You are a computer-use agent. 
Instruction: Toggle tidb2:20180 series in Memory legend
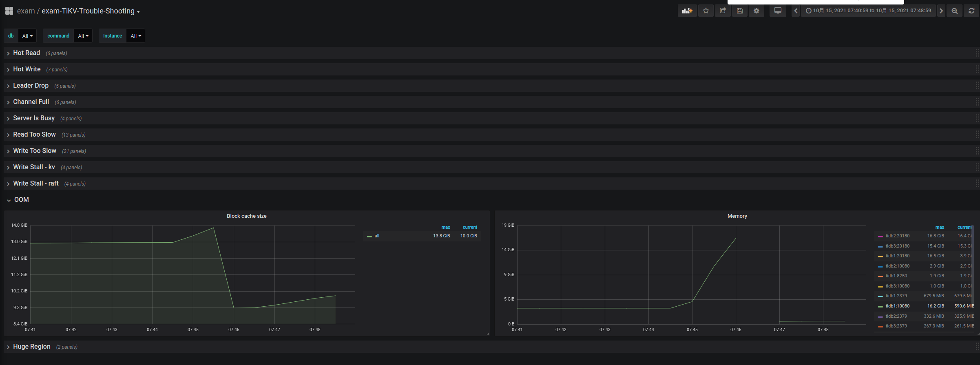[897, 236]
